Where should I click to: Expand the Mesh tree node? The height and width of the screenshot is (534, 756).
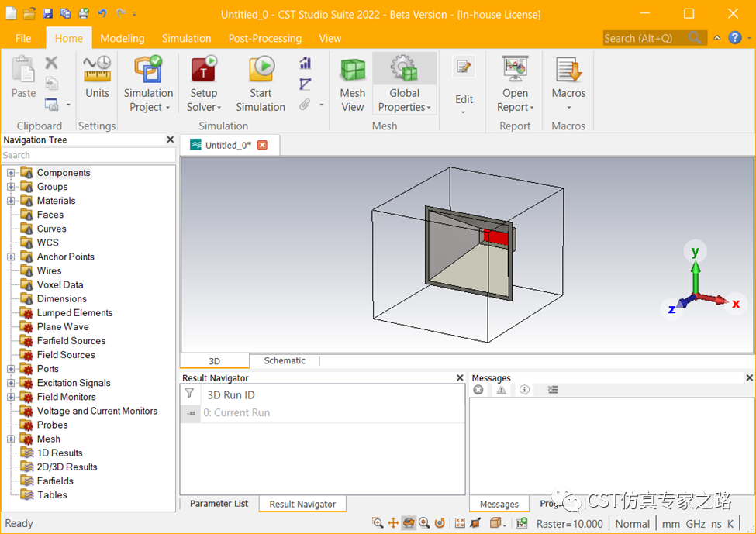11,439
